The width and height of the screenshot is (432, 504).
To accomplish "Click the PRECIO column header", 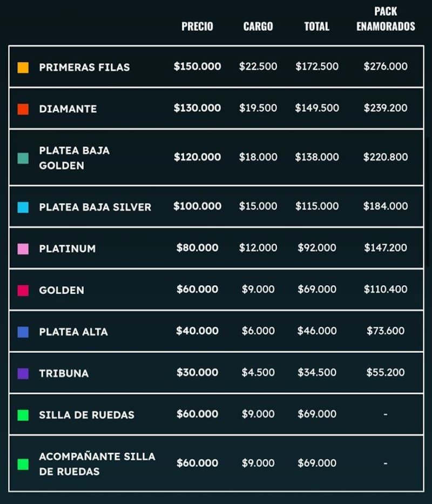I will [x=197, y=26].
